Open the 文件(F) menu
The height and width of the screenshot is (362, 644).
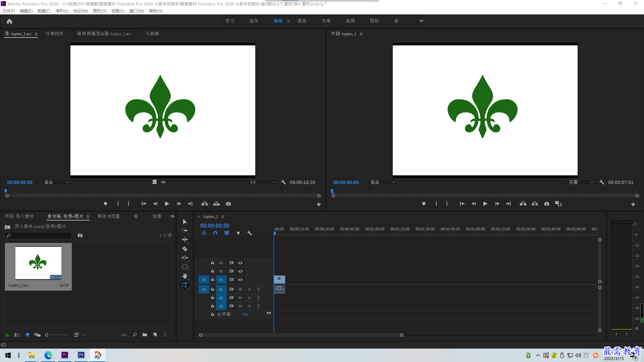pyautogui.click(x=9, y=11)
